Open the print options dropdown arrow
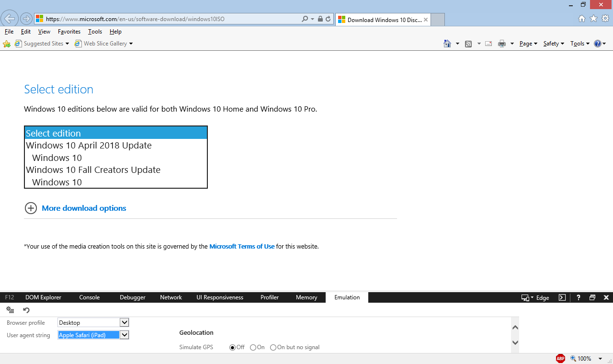The image size is (613, 364). pyautogui.click(x=512, y=44)
